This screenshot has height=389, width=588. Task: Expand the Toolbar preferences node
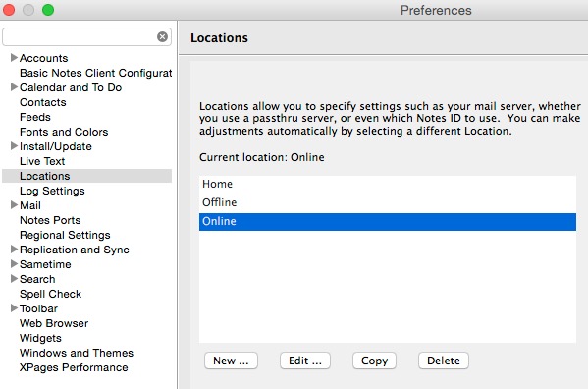pos(14,308)
